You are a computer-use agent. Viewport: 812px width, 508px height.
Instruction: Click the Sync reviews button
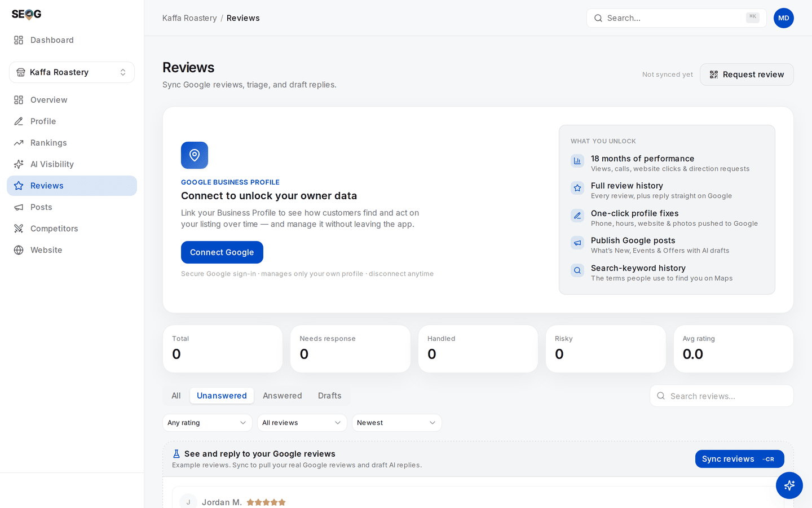coord(740,459)
